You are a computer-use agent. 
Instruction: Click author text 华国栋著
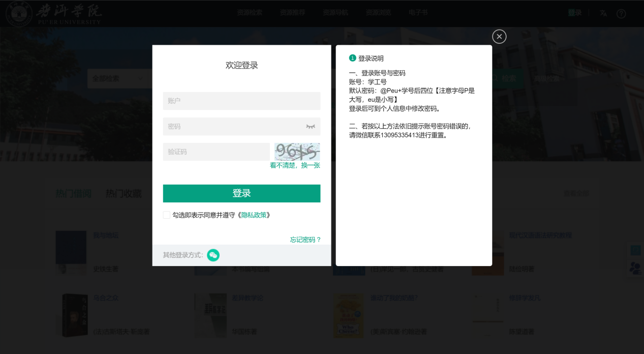tap(244, 332)
